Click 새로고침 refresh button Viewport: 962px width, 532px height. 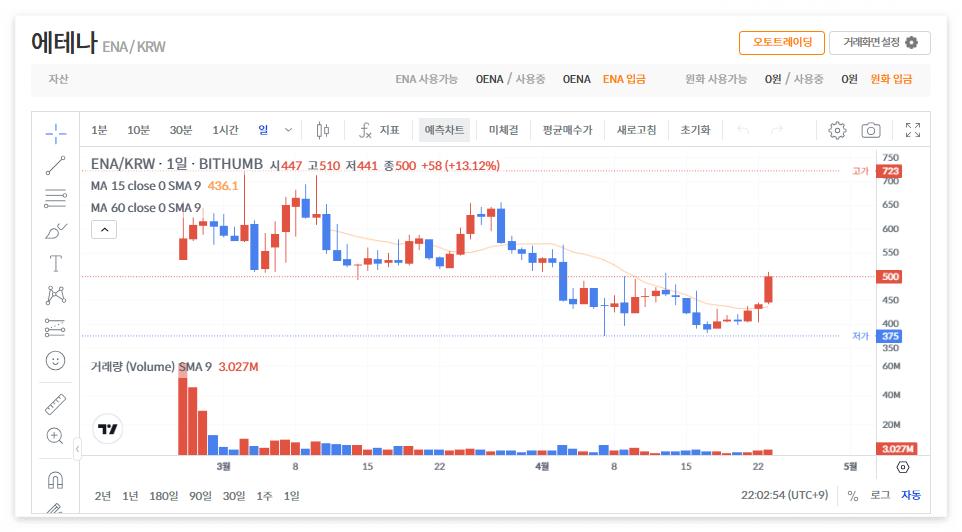tap(636, 130)
